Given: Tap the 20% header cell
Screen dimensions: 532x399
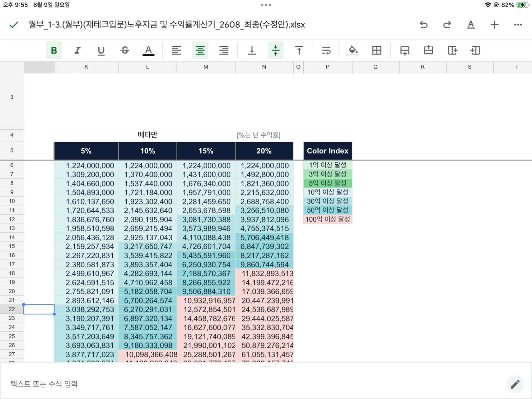Looking at the screenshot, I should (264, 151).
